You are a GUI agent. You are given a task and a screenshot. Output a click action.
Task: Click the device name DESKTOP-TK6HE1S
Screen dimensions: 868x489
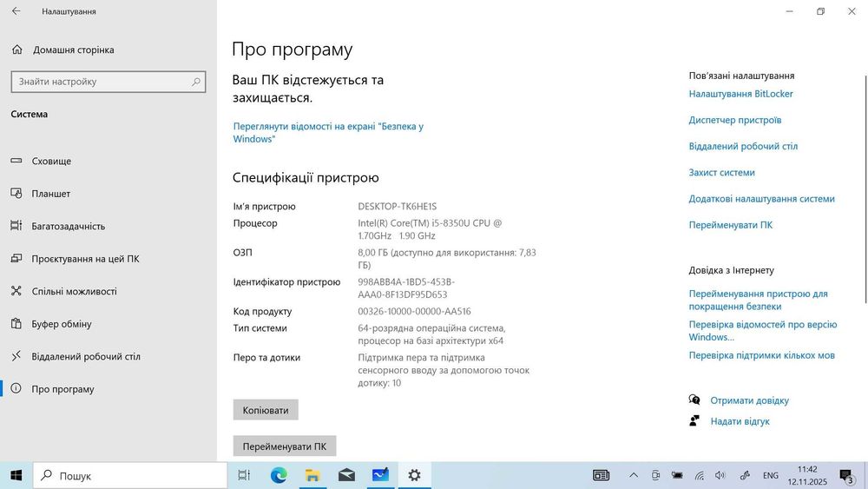[x=397, y=207]
